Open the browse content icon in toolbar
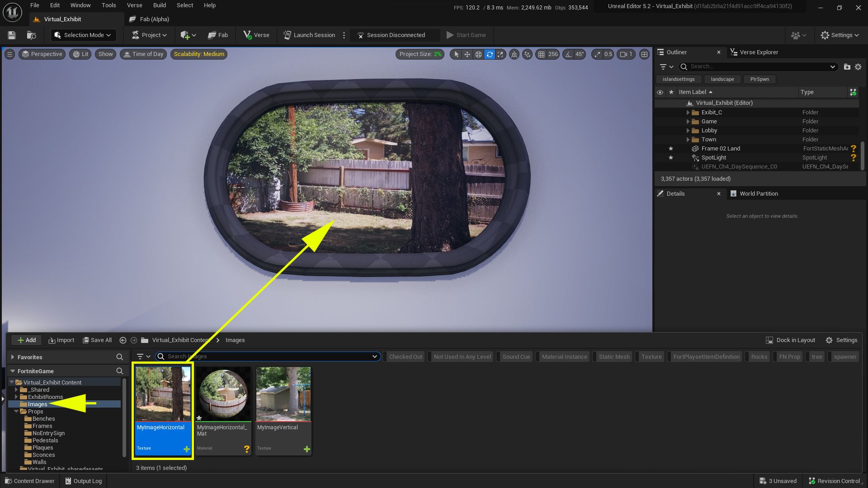 coord(31,35)
